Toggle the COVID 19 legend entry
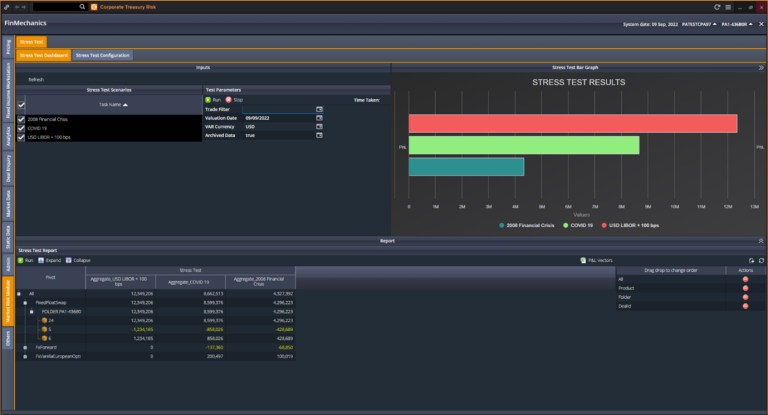The image size is (768, 415). pos(578,225)
